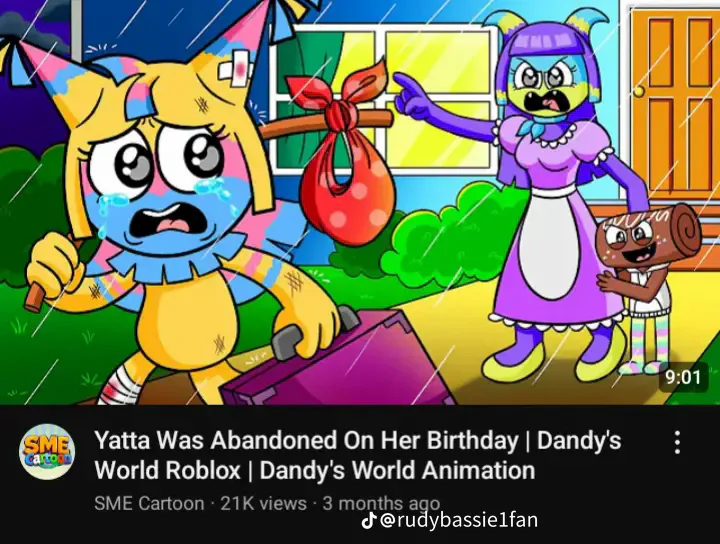Click the yellow lit window pane
This screenshot has width=720, height=544.
click(x=437, y=62)
